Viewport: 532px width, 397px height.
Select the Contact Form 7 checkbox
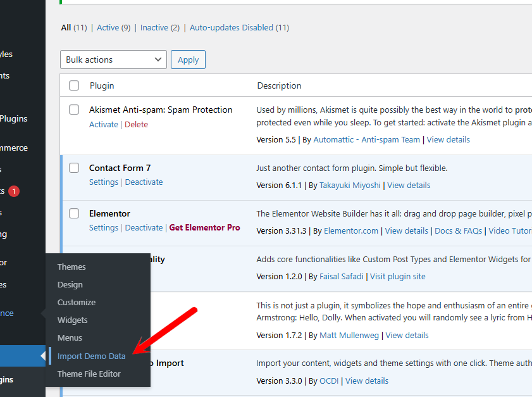click(x=74, y=168)
